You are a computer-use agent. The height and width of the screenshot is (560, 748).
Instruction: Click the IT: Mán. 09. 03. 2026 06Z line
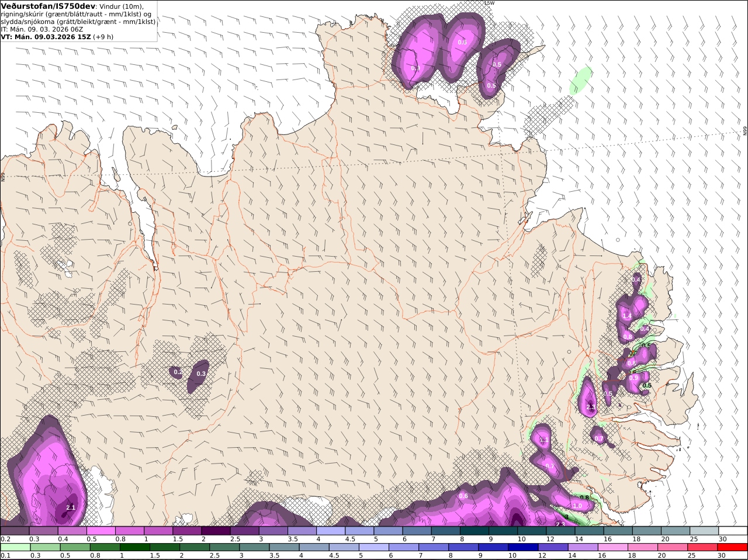pyautogui.click(x=42, y=29)
